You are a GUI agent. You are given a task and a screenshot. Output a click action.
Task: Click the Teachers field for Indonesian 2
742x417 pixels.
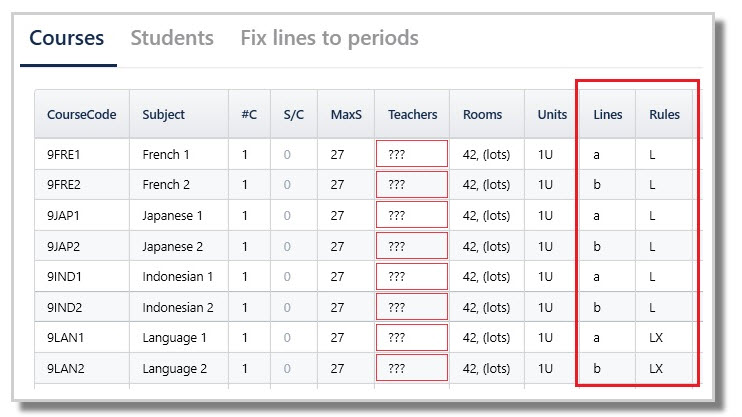(x=412, y=307)
